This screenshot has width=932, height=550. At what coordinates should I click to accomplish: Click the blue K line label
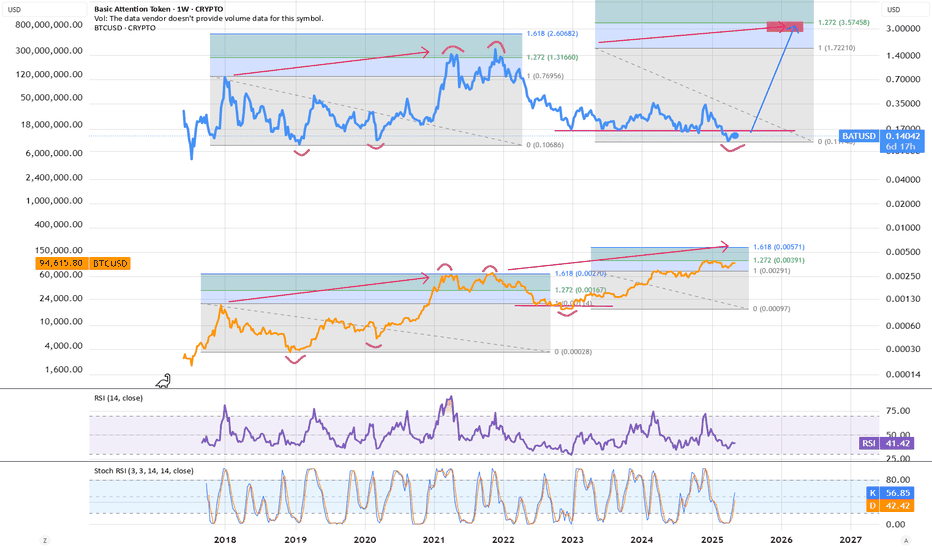[873, 493]
